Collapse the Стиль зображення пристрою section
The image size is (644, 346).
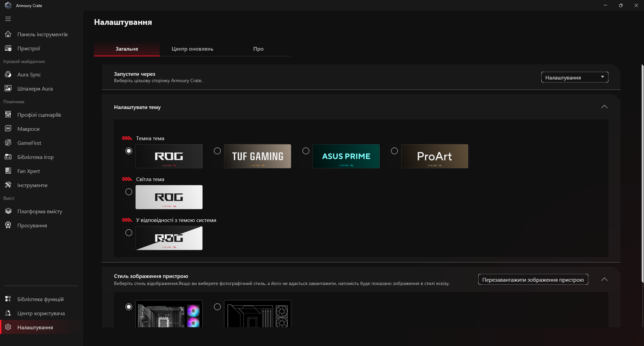point(604,280)
